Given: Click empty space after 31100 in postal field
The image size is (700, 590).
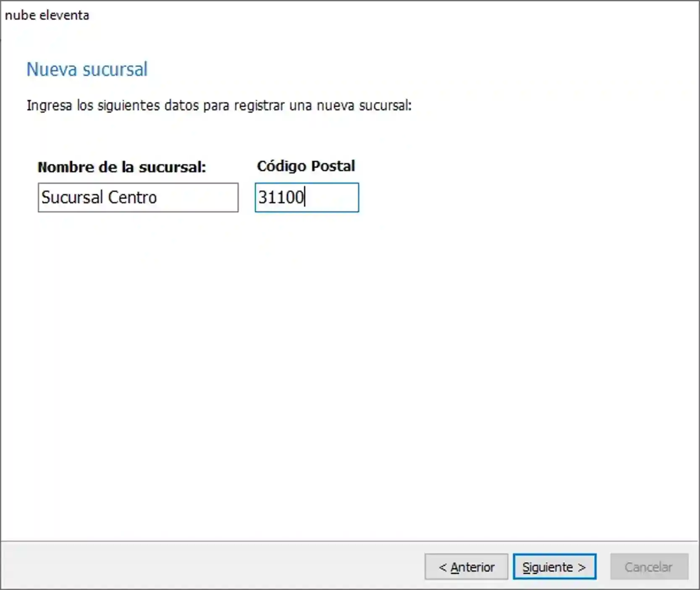Looking at the screenshot, I should point(332,197).
